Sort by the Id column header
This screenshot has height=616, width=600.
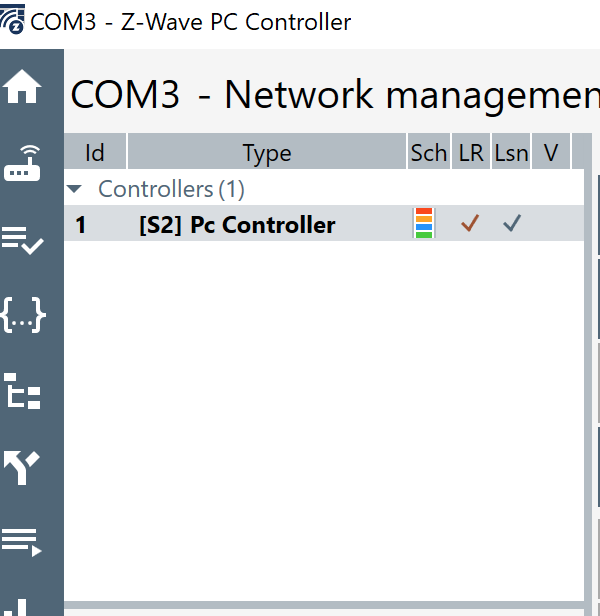click(95, 153)
